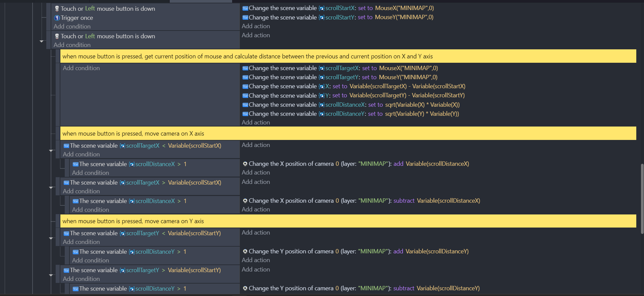Click variable icon on X set-to action
Viewport: 644px width, 296px height.
pos(245,87)
